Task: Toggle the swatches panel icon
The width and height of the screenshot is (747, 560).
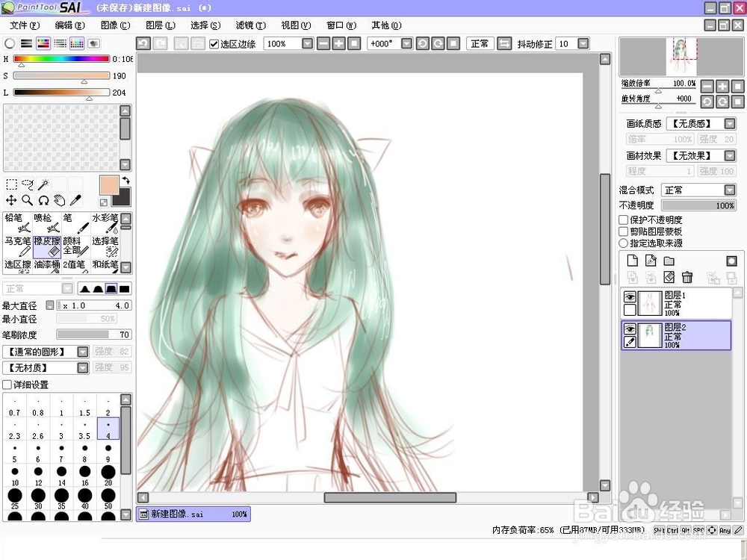Action: (x=77, y=44)
